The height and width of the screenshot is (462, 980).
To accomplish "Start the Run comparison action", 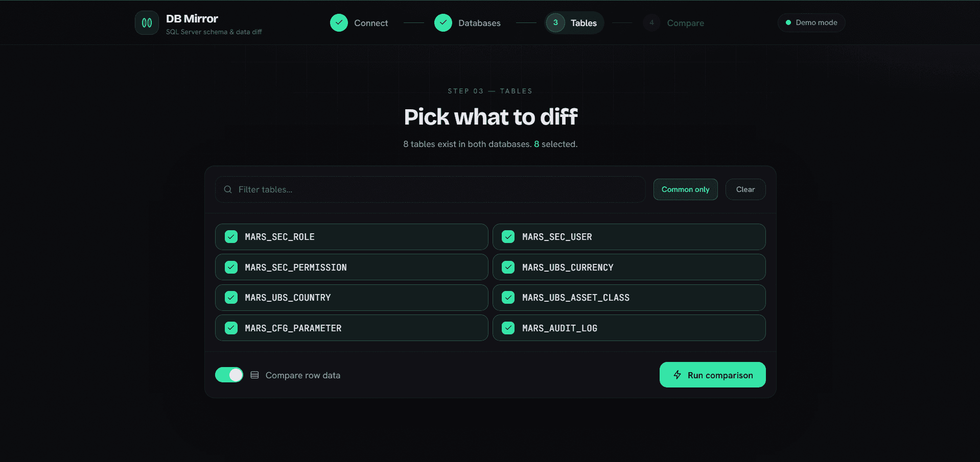I will (713, 375).
